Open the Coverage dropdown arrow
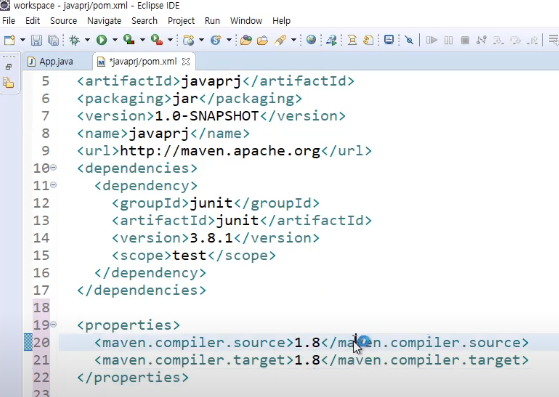 coord(142,40)
